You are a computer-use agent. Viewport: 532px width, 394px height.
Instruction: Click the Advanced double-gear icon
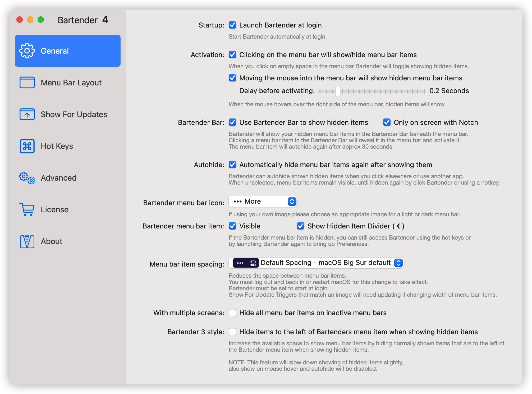27,178
